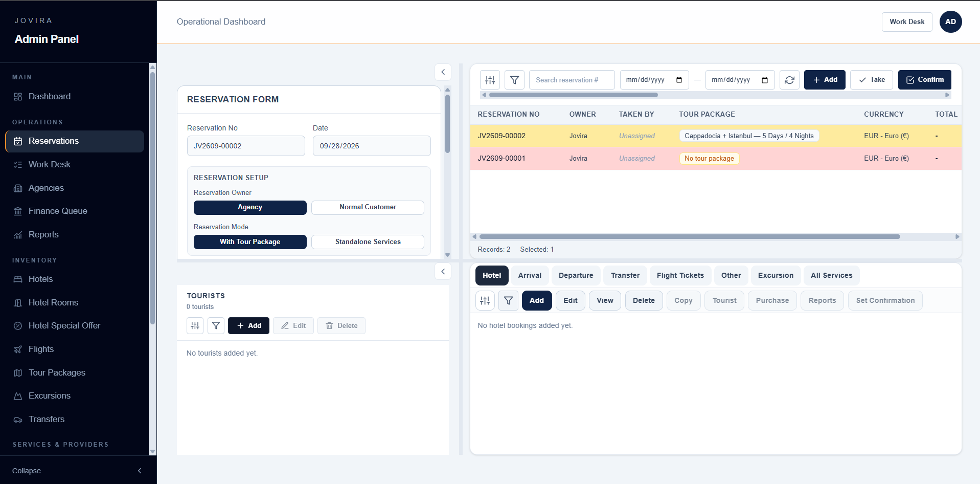Sort by RESERVATION NO column header

(508, 115)
